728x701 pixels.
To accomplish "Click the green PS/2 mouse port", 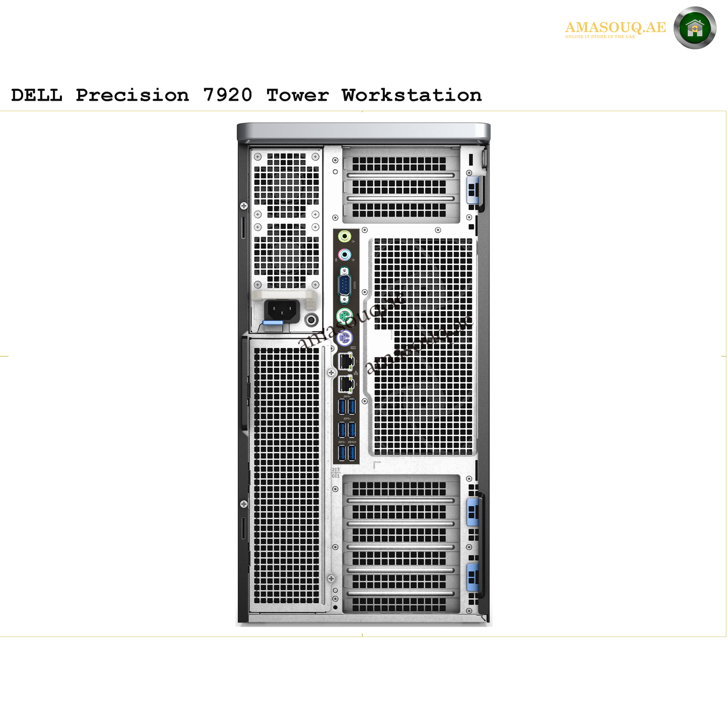I will (344, 315).
